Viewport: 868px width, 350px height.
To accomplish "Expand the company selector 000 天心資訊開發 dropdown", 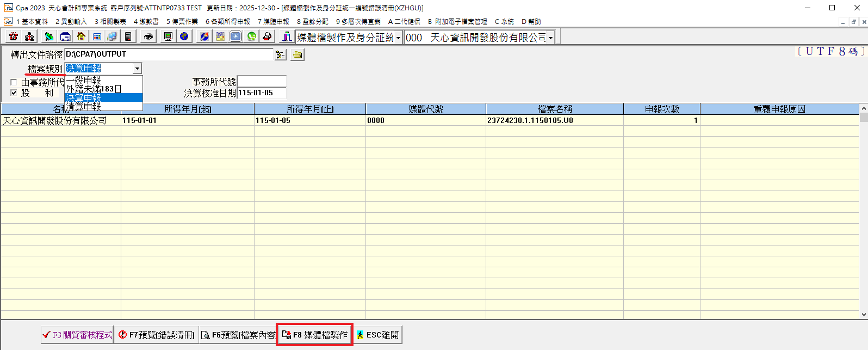I will tap(550, 38).
